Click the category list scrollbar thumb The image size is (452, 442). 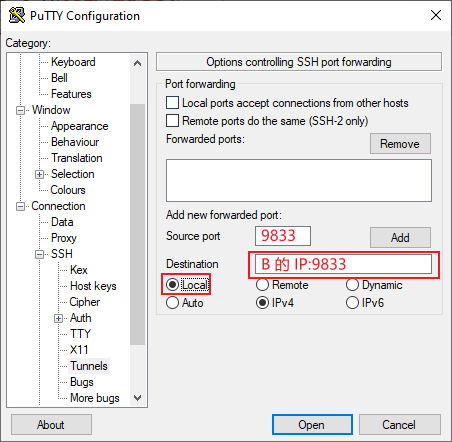pos(137,224)
